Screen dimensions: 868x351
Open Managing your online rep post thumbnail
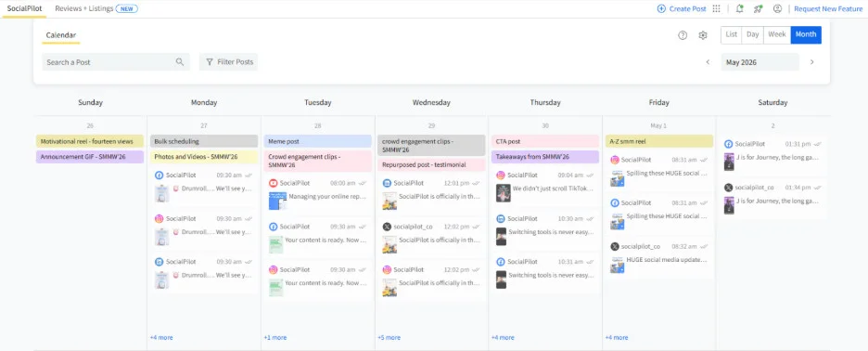(x=277, y=201)
